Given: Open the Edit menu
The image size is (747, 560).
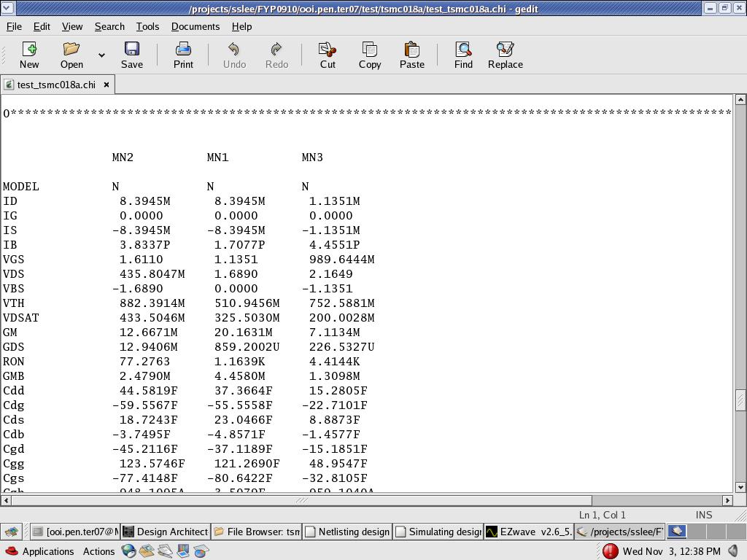Looking at the screenshot, I should (x=42, y=27).
